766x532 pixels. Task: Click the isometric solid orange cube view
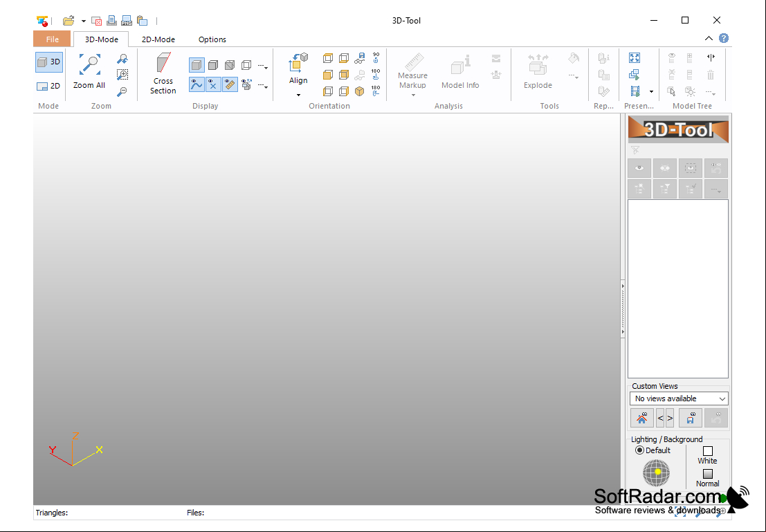(360, 91)
